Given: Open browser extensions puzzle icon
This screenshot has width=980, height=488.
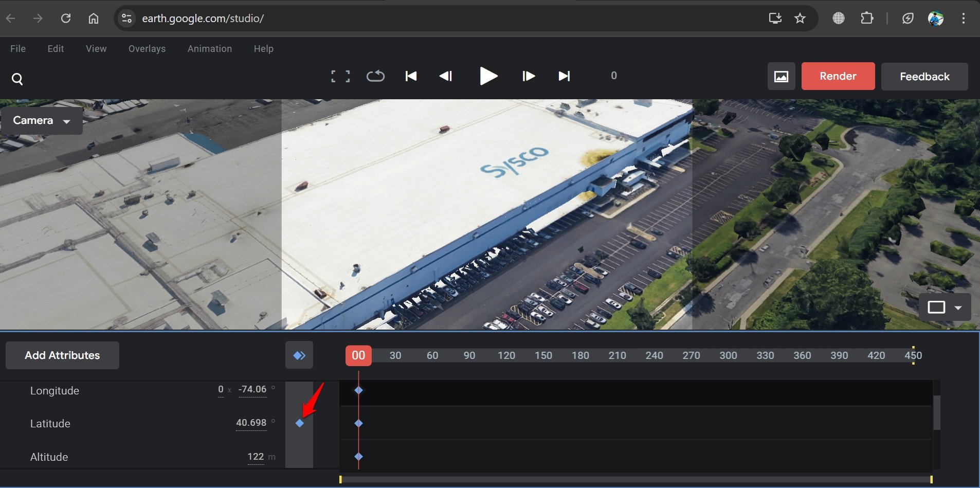Looking at the screenshot, I should 867,19.
